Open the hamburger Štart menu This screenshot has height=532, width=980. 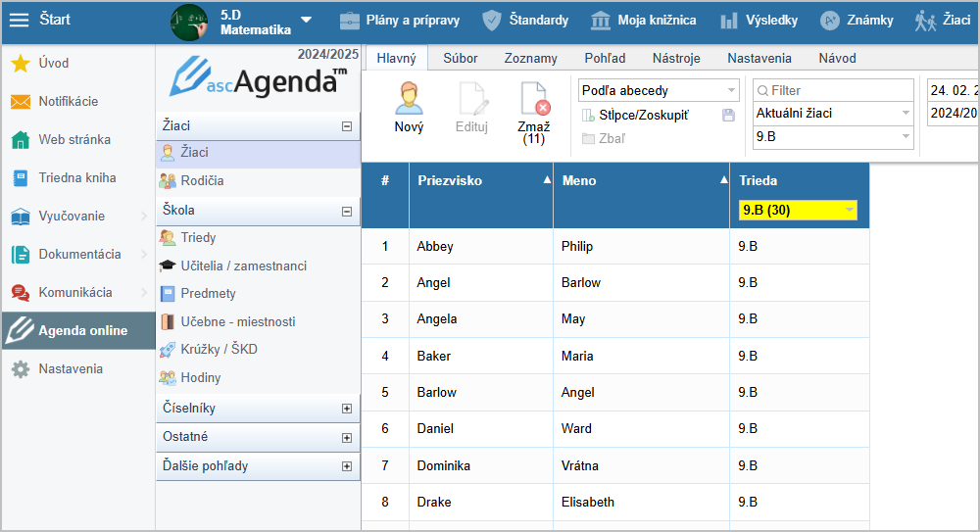click(x=20, y=20)
